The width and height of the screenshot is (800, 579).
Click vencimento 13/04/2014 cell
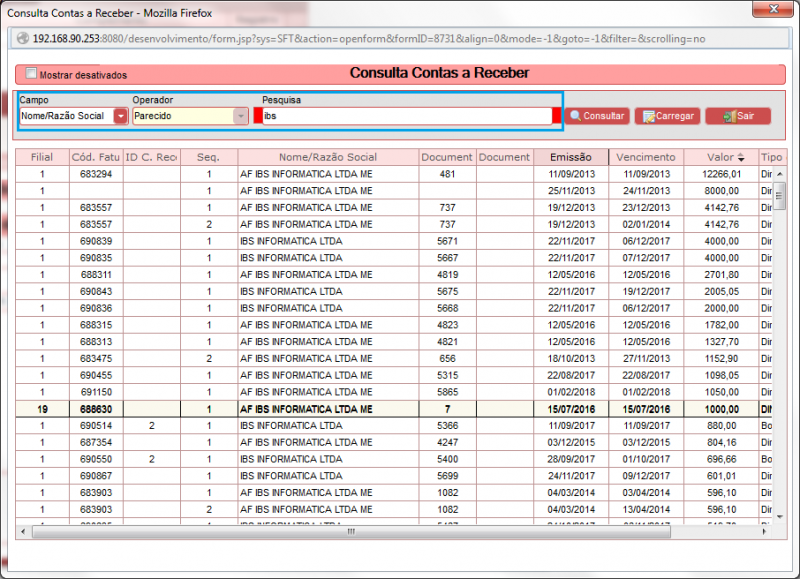click(646, 510)
